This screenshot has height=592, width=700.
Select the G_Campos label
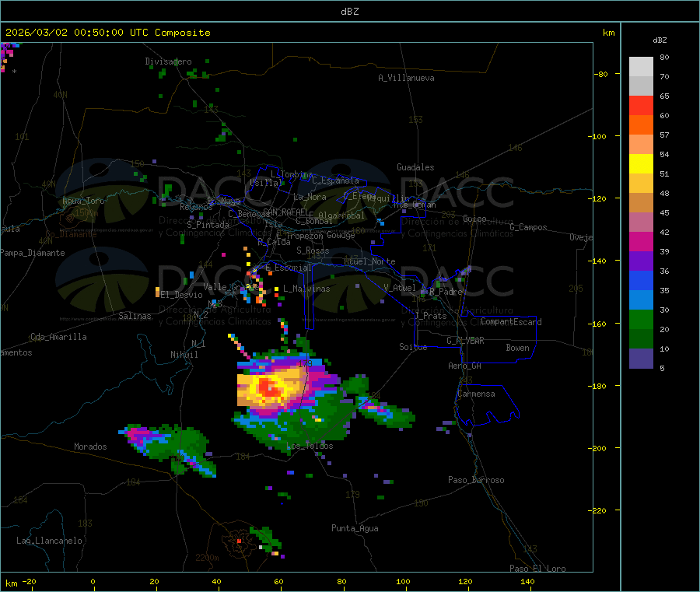[x=529, y=227]
